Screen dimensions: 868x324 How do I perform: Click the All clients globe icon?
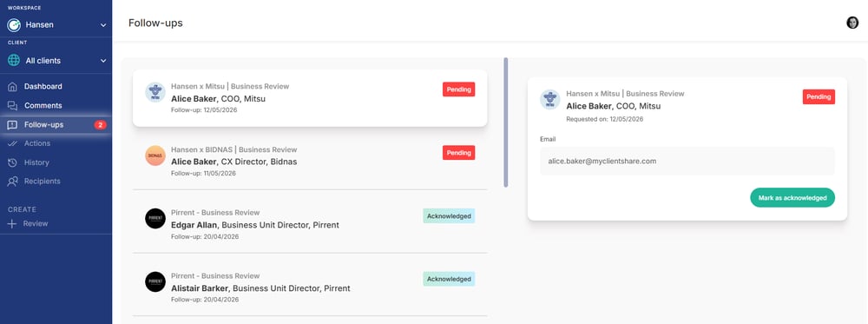14,60
